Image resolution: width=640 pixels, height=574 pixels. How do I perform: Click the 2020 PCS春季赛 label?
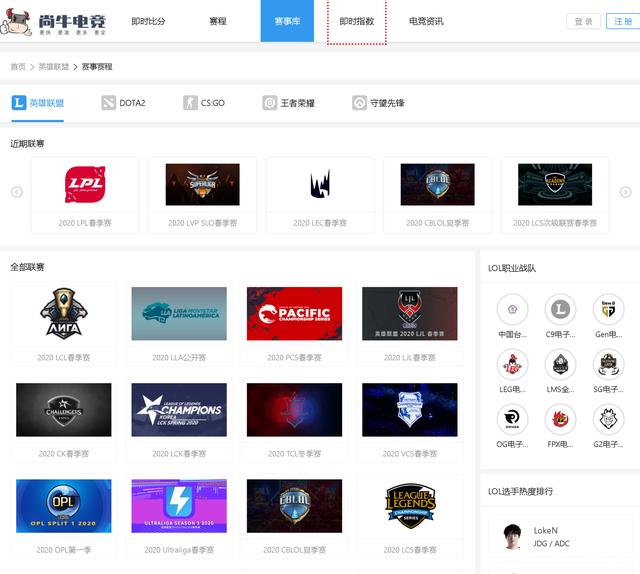[x=294, y=358]
